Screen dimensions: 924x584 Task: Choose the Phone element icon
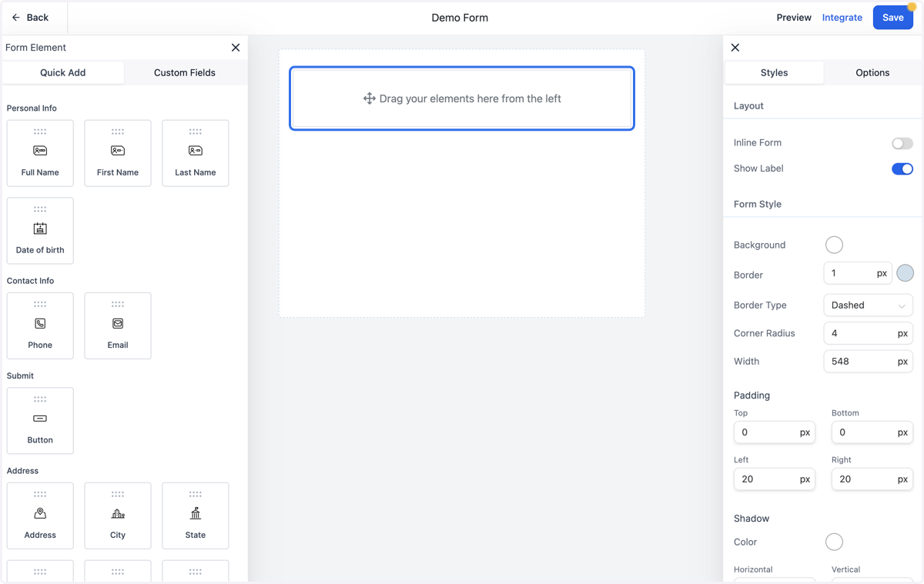coord(40,324)
